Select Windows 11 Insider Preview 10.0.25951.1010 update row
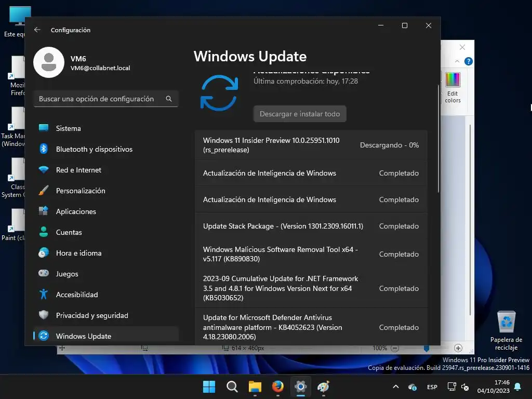This screenshot has width=532, height=399. [311, 145]
